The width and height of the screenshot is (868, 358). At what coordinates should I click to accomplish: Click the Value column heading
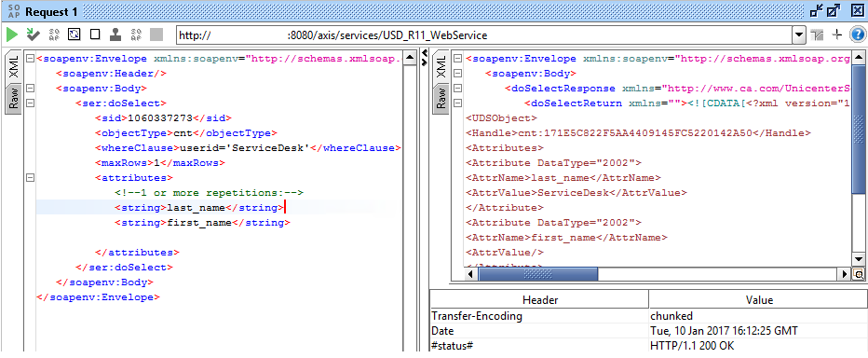758,300
